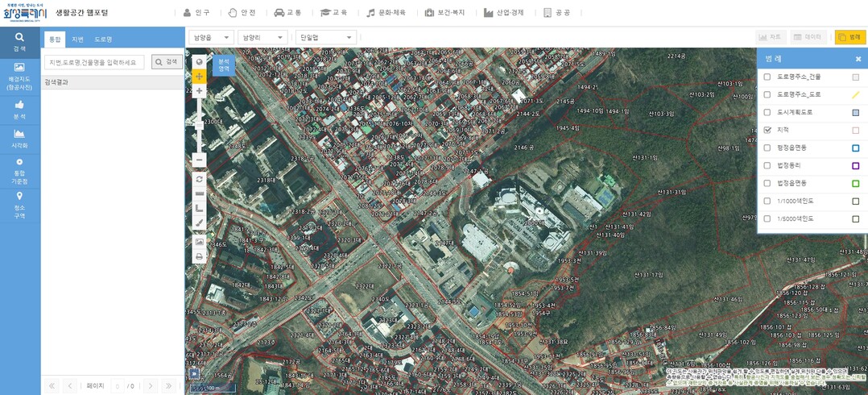Uncheck the 지적 layer checkbox
Screen dimensions: 868x395
(767, 130)
